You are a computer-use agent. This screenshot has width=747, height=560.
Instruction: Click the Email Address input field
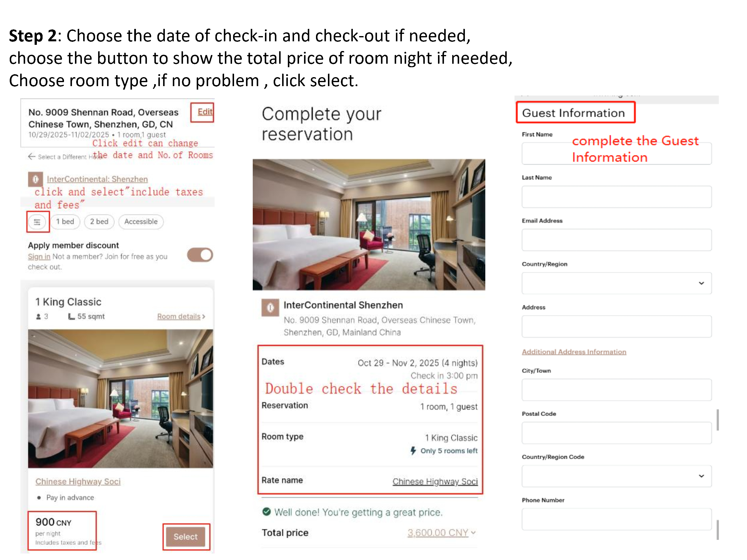(x=616, y=240)
